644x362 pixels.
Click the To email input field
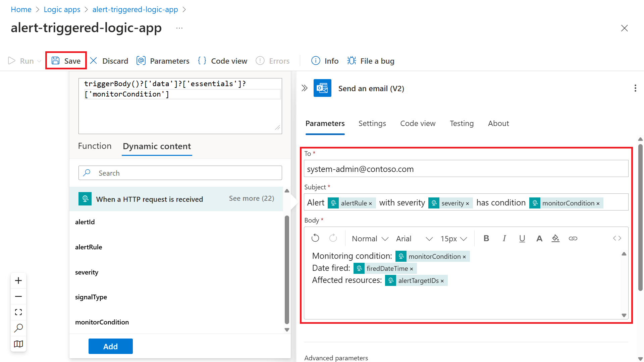click(x=465, y=169)
